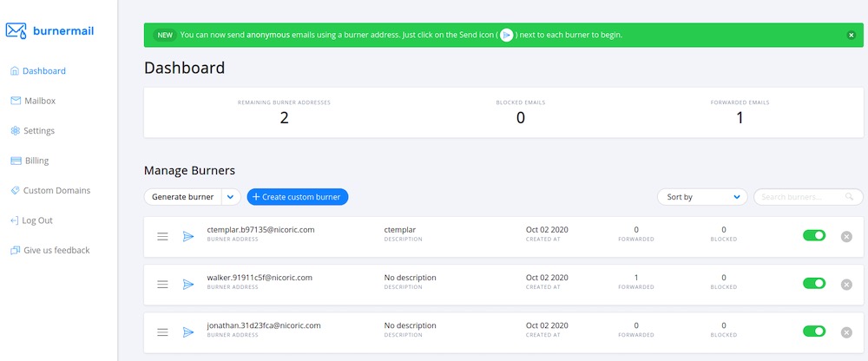
Task: Click the Custom Domains tag icon
Action: click(16, 190)
